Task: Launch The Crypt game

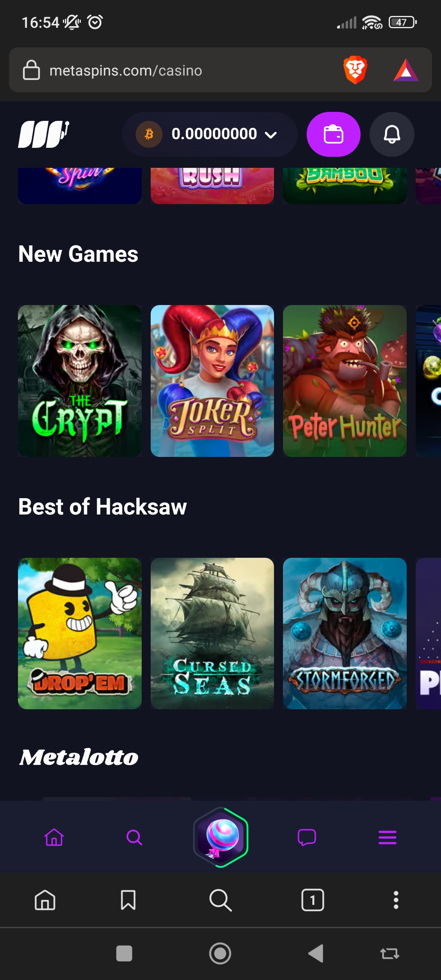Action: (80, 381)
